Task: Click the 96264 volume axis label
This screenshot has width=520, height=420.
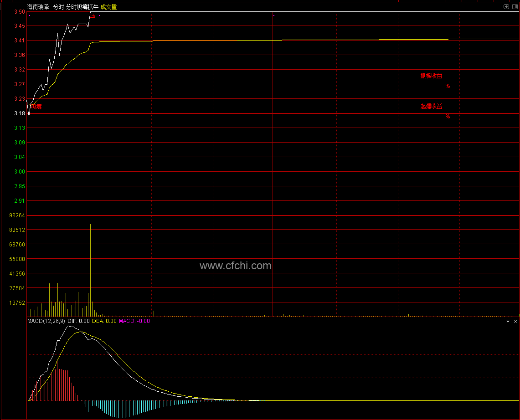Action: coord(17,215)
